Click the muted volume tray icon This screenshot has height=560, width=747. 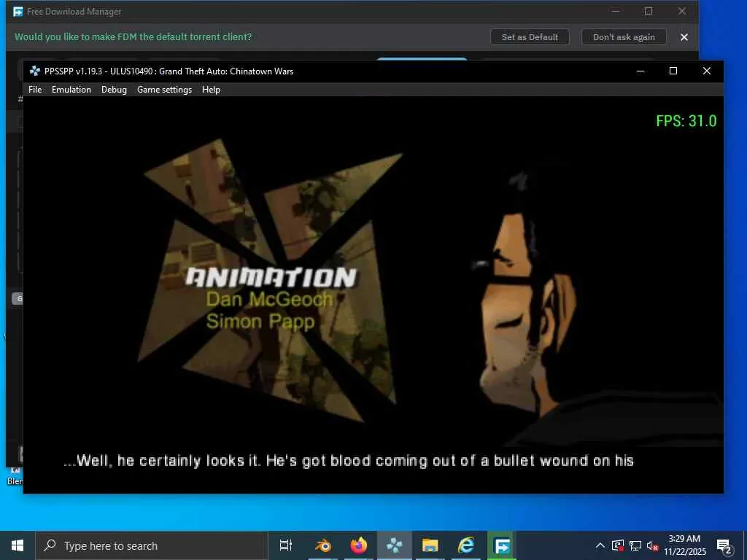pos(652,545)
